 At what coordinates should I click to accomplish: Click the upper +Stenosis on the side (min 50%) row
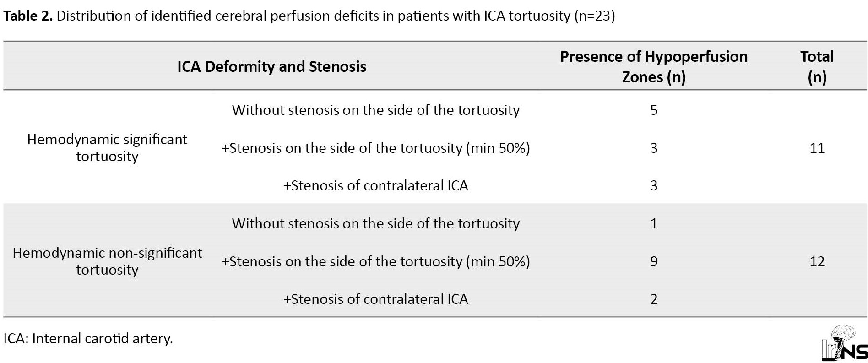[376, 148]
